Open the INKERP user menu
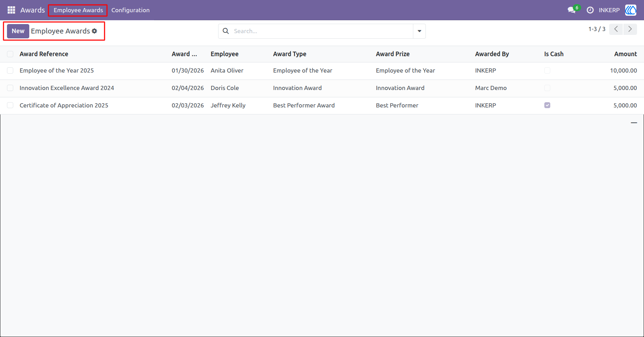The image size is (644, 337). tap(609, 10)
